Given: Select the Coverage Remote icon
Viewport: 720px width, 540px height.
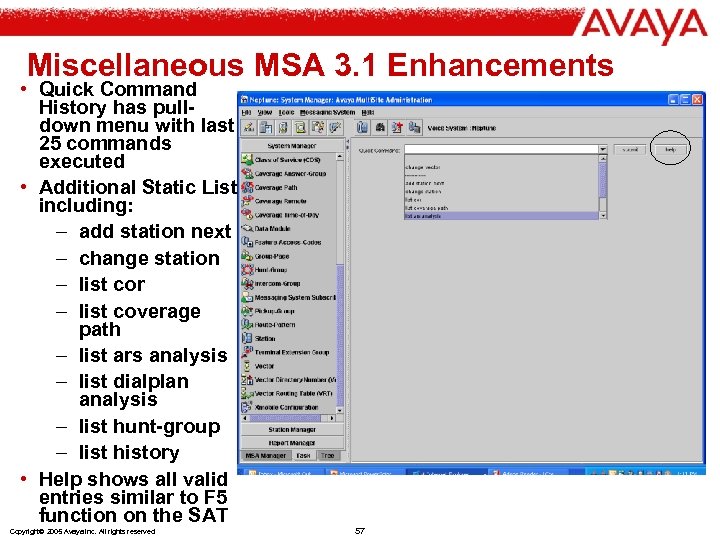Looking at the screenshot, I should pyautogui.click(x=248, y=201).
